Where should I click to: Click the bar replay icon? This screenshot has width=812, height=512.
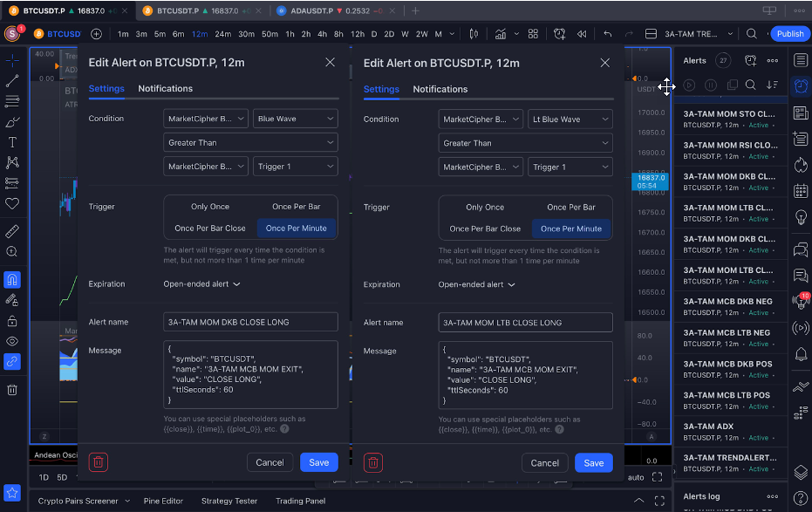pos(582,34)
